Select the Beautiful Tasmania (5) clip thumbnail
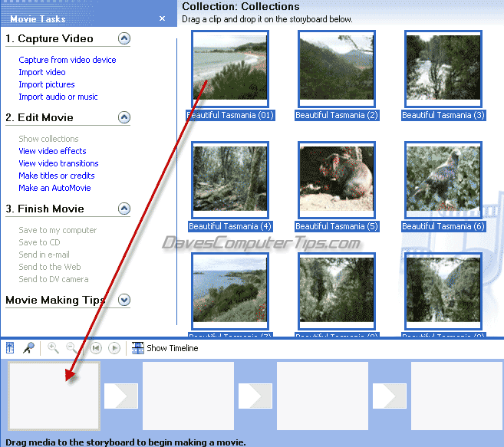504x447 pixels. [337, 180]
